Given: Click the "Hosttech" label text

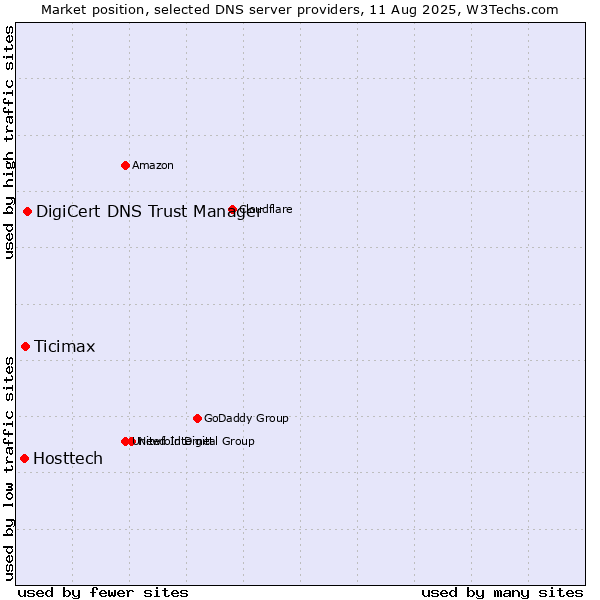Looking at the screenshot, I should (x=68, y=458).
